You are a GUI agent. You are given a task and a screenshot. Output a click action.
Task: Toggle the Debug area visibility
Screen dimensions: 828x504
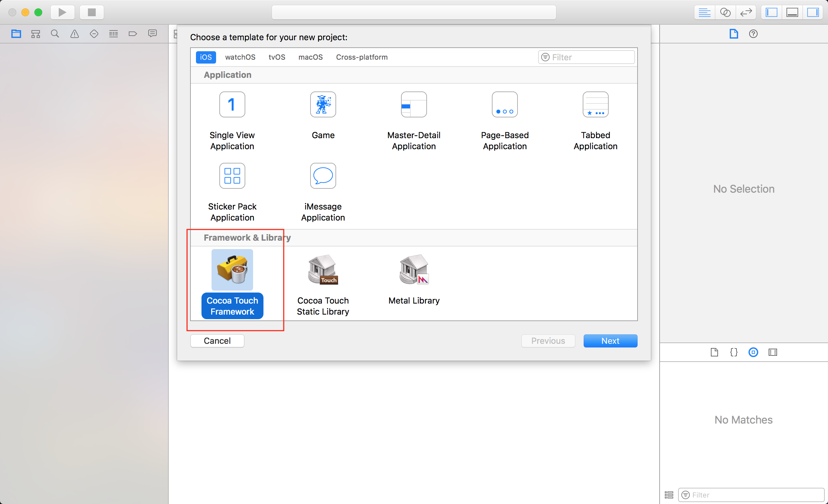tap(792, 12)
